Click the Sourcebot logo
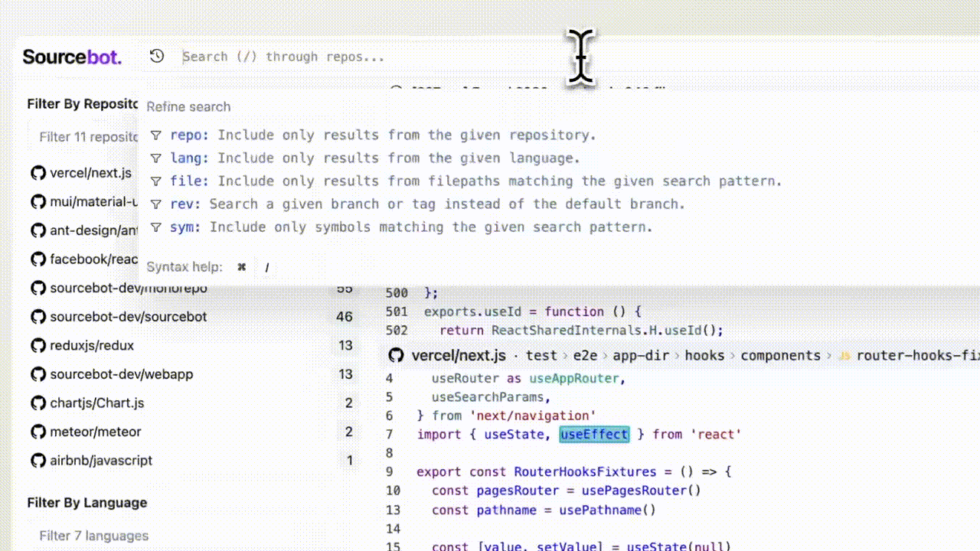 tap(72, 57)
